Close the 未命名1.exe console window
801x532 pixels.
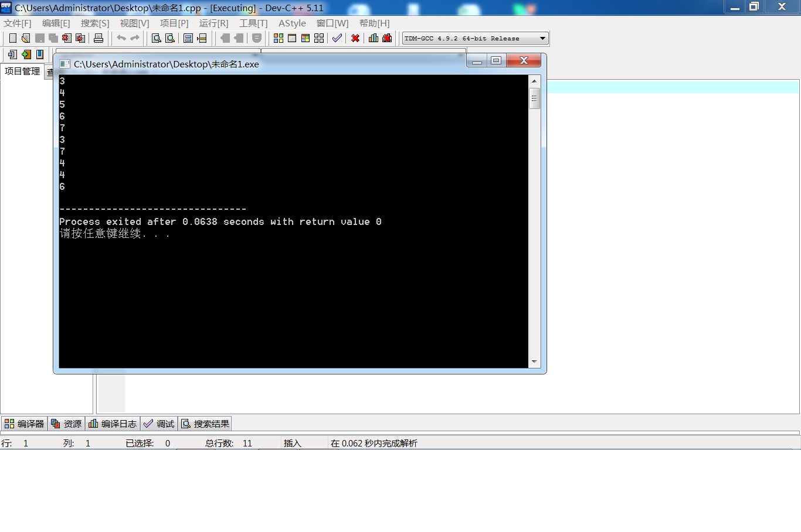pos(524,60)
